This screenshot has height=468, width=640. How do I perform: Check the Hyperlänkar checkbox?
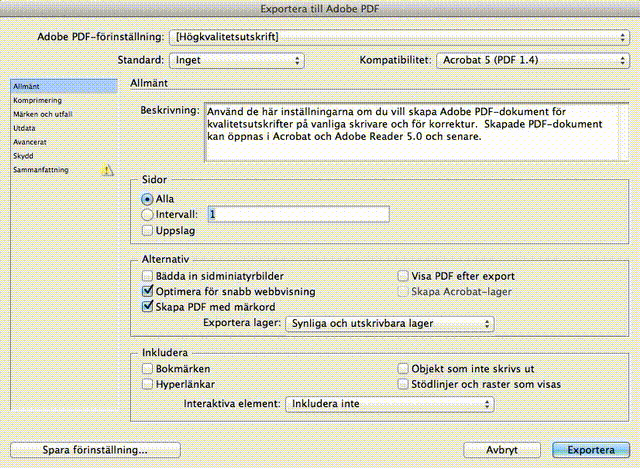147,384
